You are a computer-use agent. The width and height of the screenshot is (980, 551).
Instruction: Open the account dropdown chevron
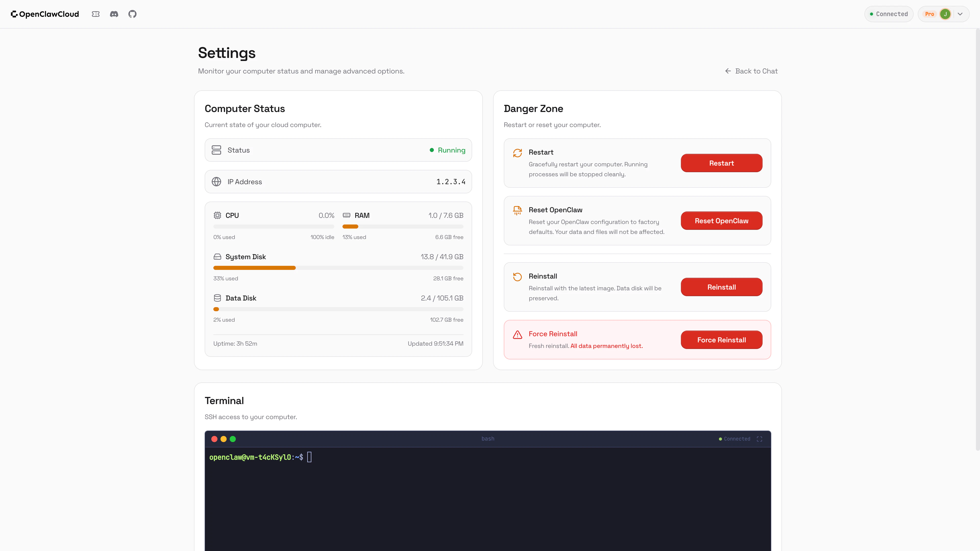[x=960, y=14]
